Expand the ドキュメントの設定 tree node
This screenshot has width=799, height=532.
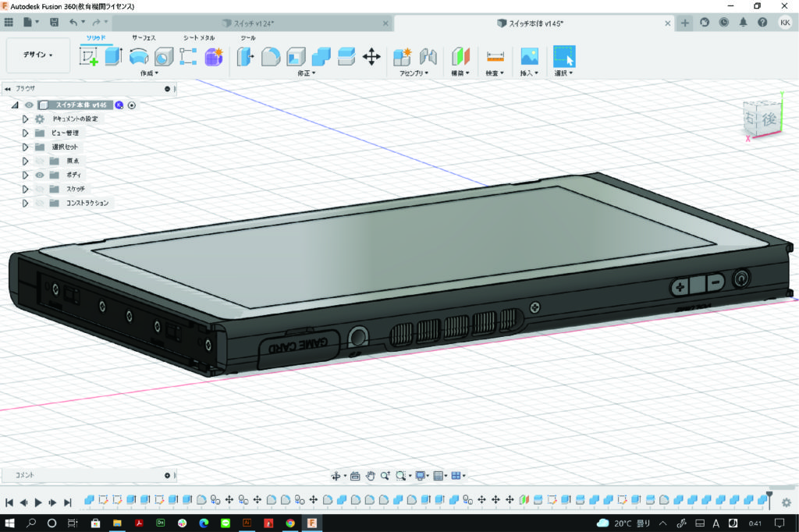pyautogui.click(x=25, y=119)
